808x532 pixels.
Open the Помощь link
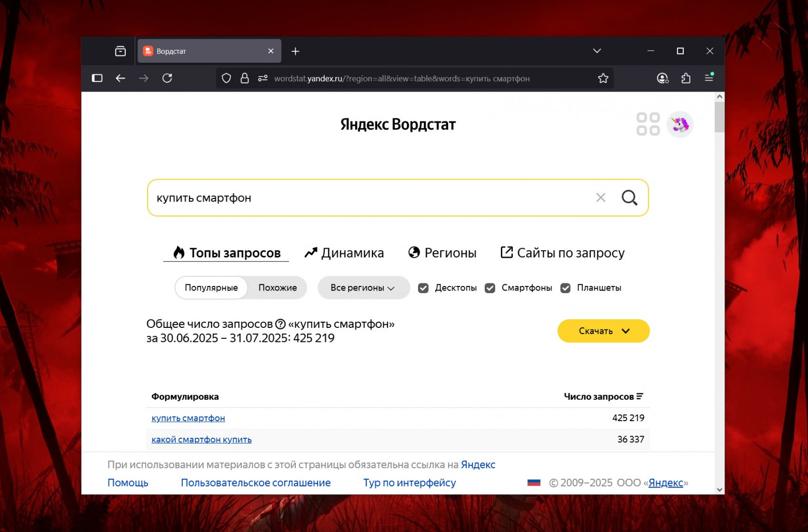[x=127, y=482]
